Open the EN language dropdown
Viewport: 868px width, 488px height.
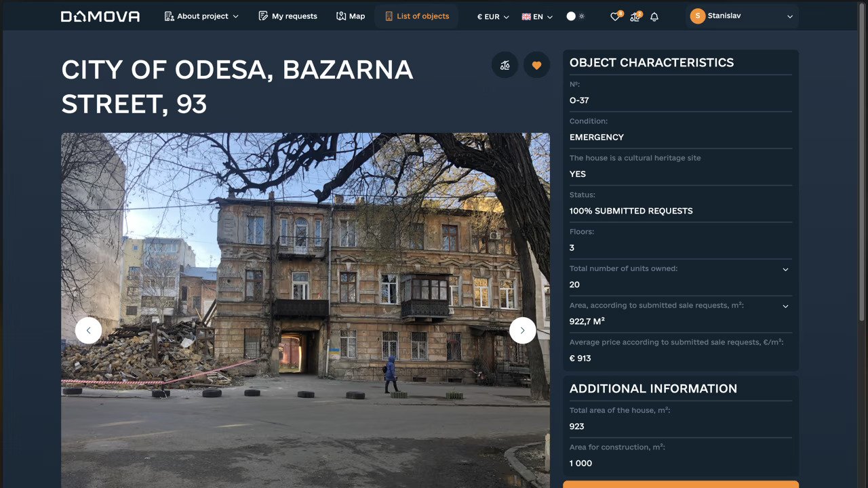click(x=536, y=16)
